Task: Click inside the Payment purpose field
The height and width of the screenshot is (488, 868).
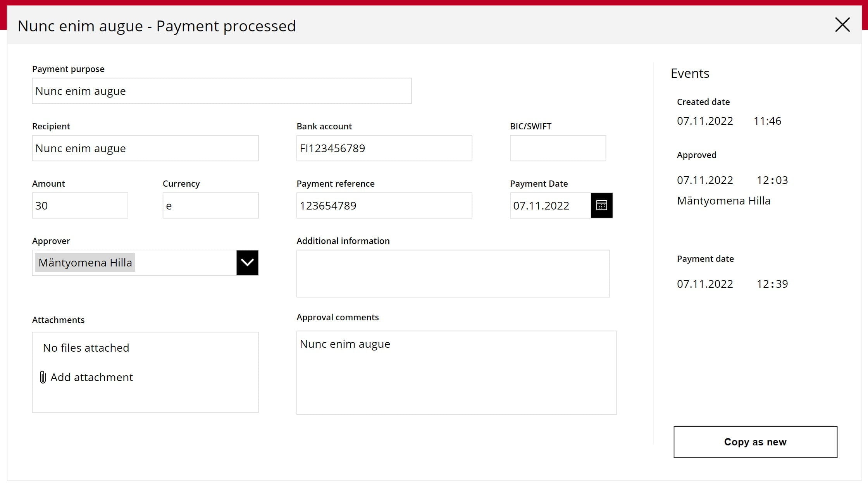Action: 221,91
